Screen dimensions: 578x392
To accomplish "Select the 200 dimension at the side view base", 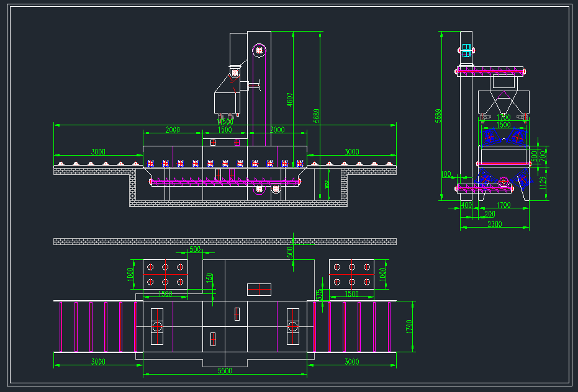I will point(490,213).
